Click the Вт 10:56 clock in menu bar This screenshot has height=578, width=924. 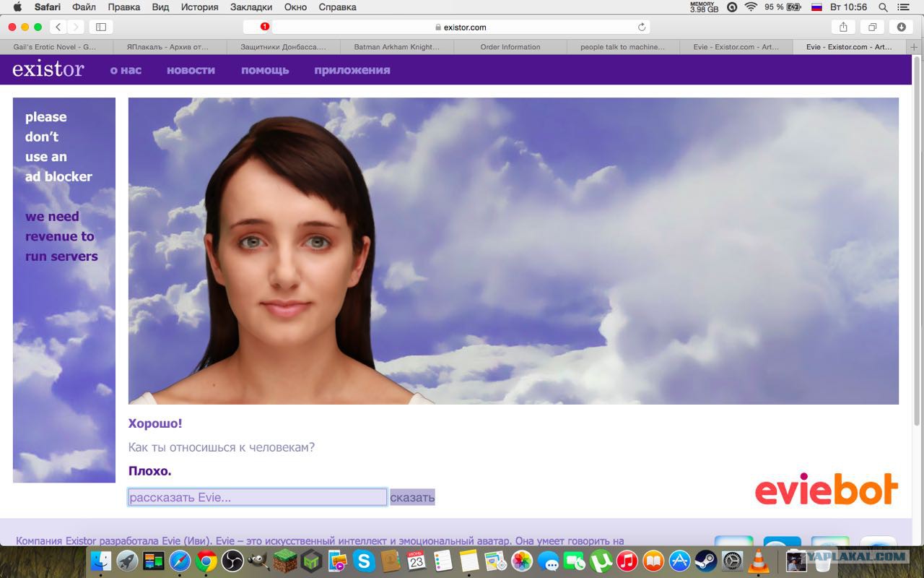tap(849, 7)
